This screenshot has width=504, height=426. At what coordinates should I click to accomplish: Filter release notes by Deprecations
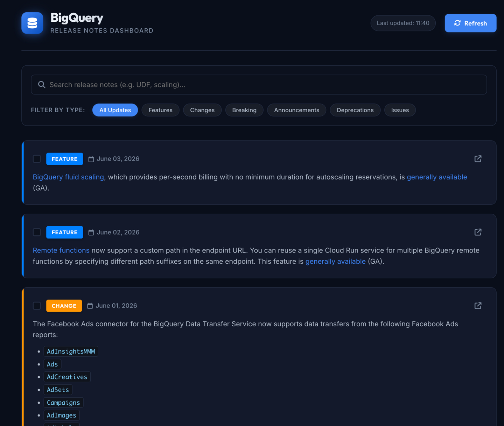(355, 110)
